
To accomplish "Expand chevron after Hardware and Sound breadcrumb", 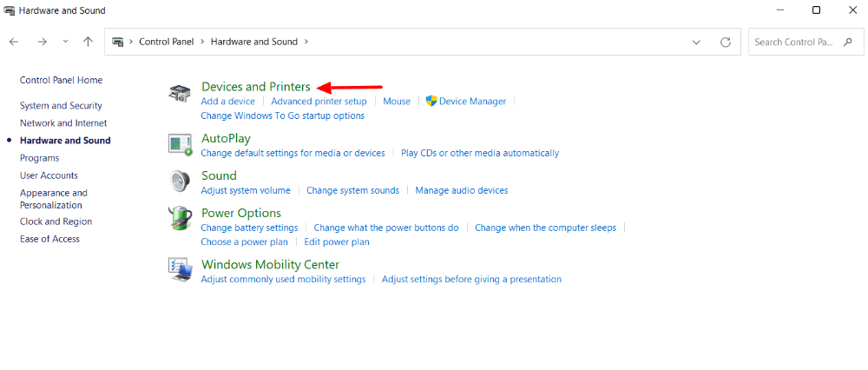I will click(x=306, y=42).
